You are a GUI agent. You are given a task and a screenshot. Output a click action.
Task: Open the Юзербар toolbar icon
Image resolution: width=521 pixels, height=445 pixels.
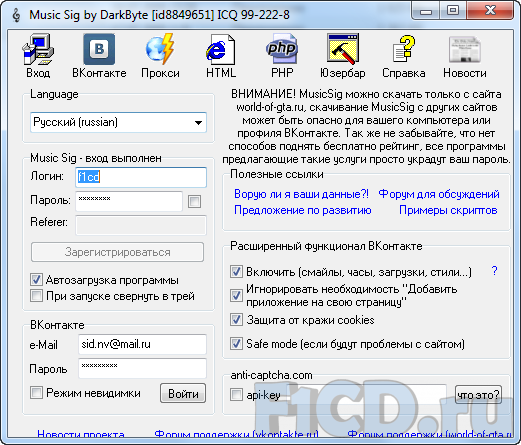click(343, 55)
